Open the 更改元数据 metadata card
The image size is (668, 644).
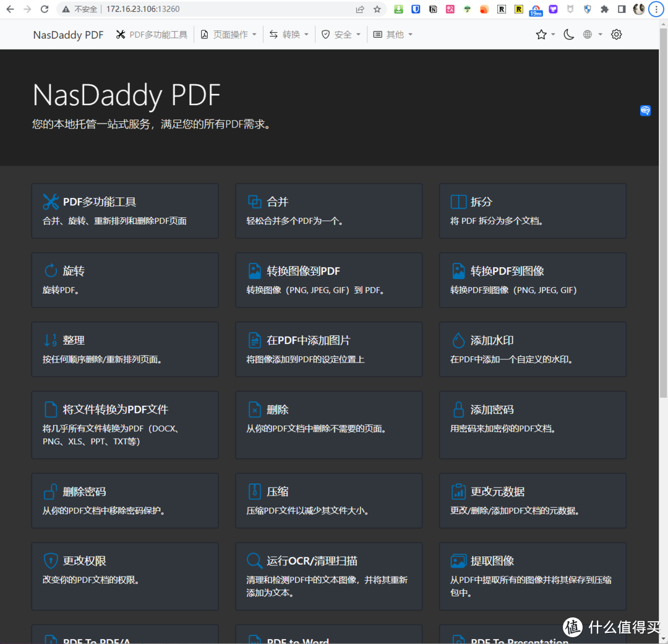pyautogui.click(x=533, y=500)
